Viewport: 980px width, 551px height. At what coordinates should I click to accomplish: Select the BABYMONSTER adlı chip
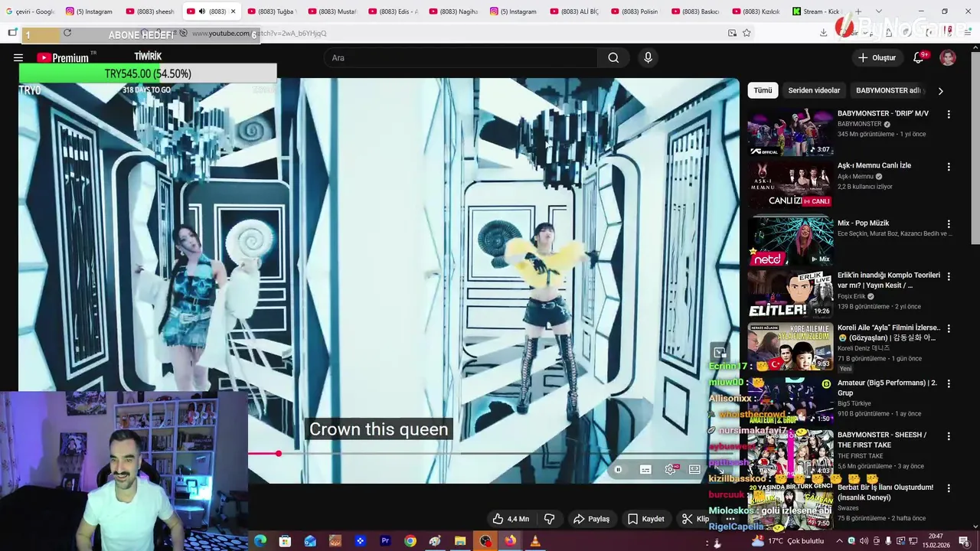point(888,90)
